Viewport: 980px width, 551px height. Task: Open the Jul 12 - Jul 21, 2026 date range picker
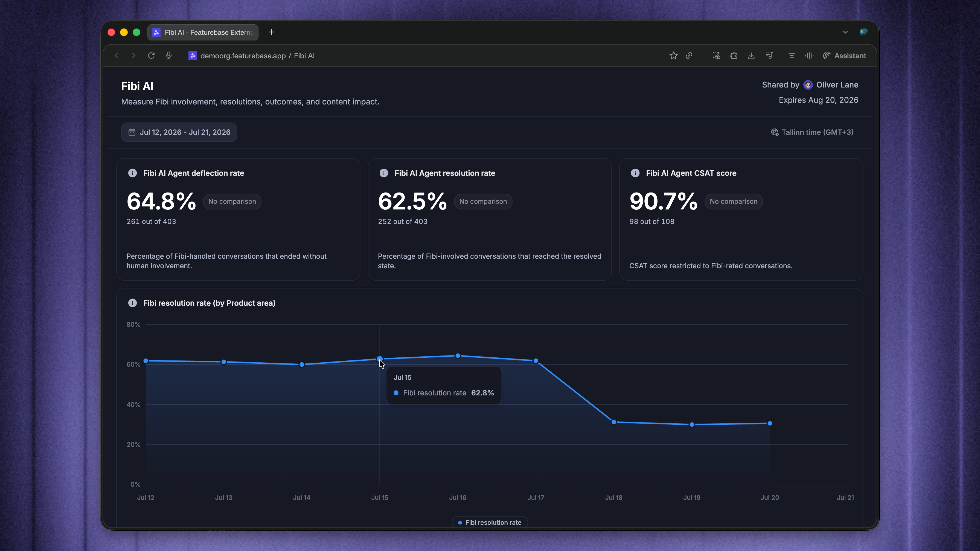[x=179, y=132]
